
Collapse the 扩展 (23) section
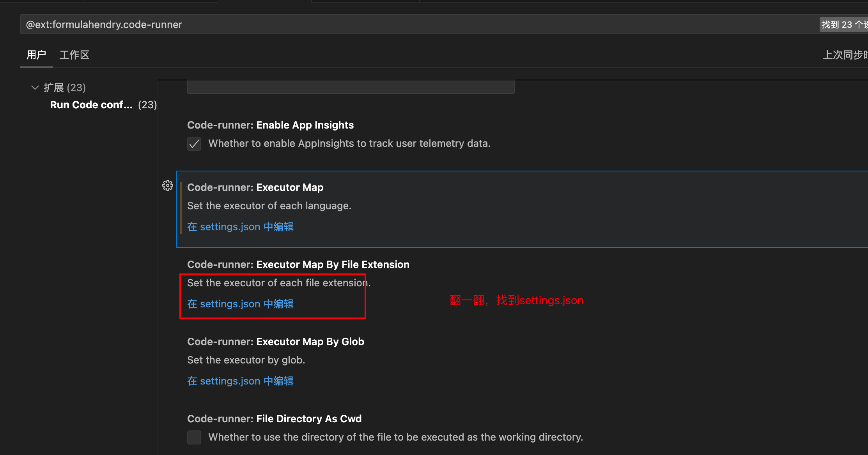pos(35,87)
